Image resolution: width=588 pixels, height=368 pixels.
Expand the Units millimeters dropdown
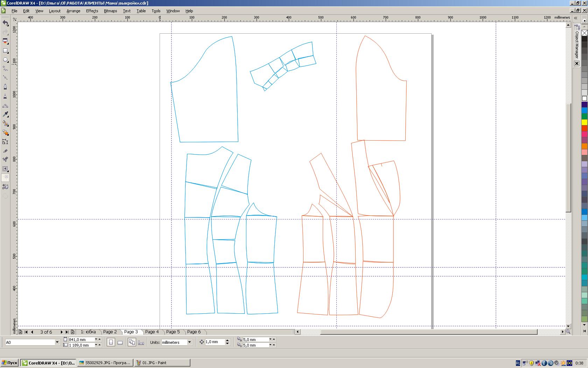click(x=189, y=342)
